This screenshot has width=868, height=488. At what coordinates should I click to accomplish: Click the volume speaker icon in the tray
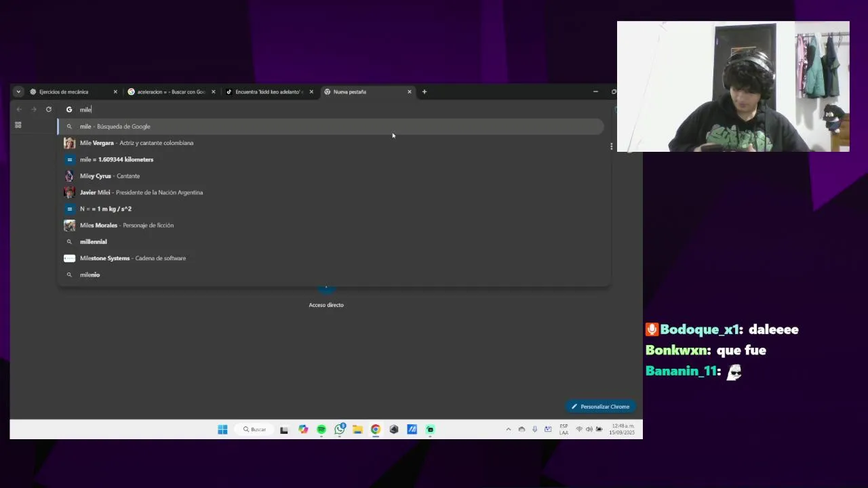(589, 429)
